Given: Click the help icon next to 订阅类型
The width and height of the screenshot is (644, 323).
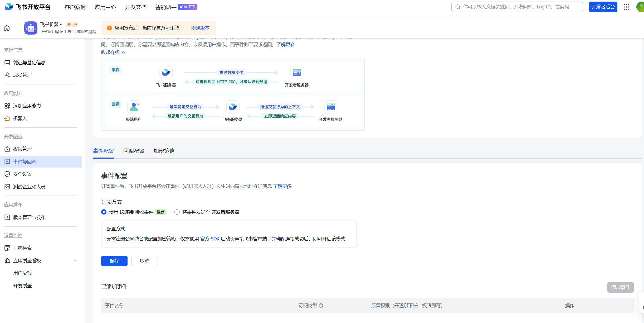Looking at the screenshot, I should coord(321,306).
